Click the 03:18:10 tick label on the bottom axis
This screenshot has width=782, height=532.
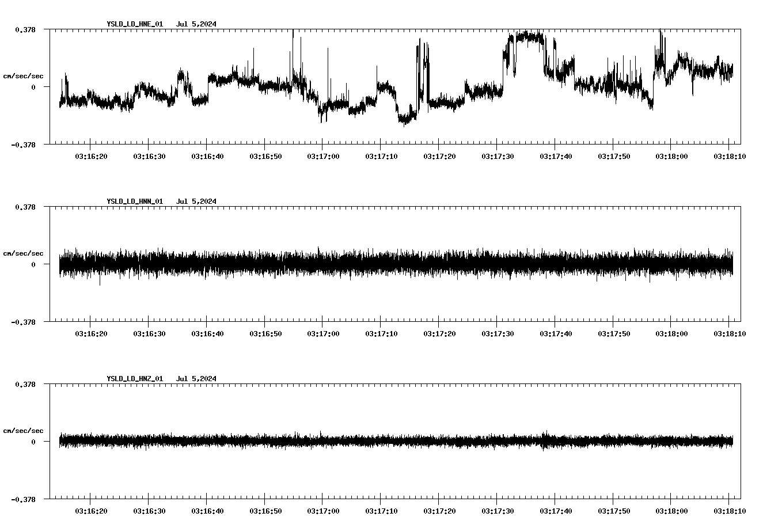click(x=730, y=510)
